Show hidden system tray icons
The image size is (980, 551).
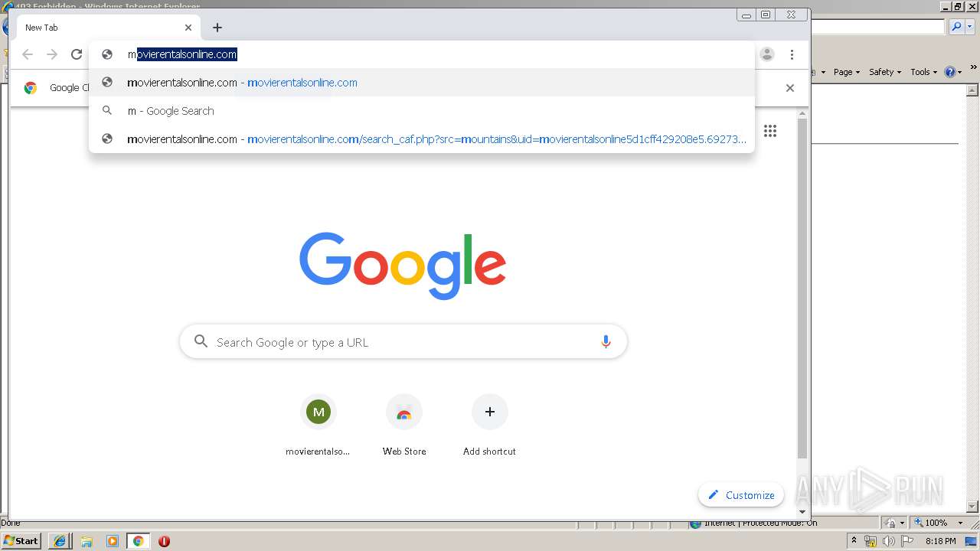854,541
